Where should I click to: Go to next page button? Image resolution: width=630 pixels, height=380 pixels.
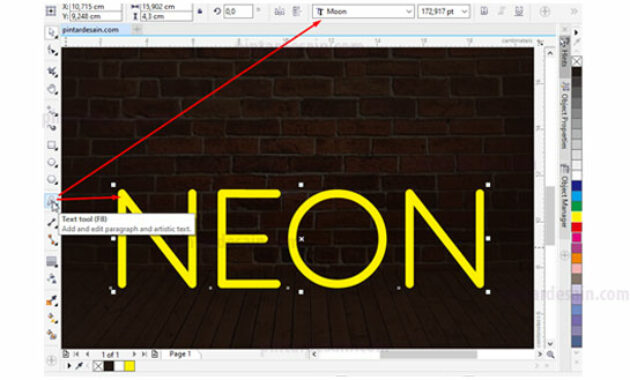coord(134,354)
